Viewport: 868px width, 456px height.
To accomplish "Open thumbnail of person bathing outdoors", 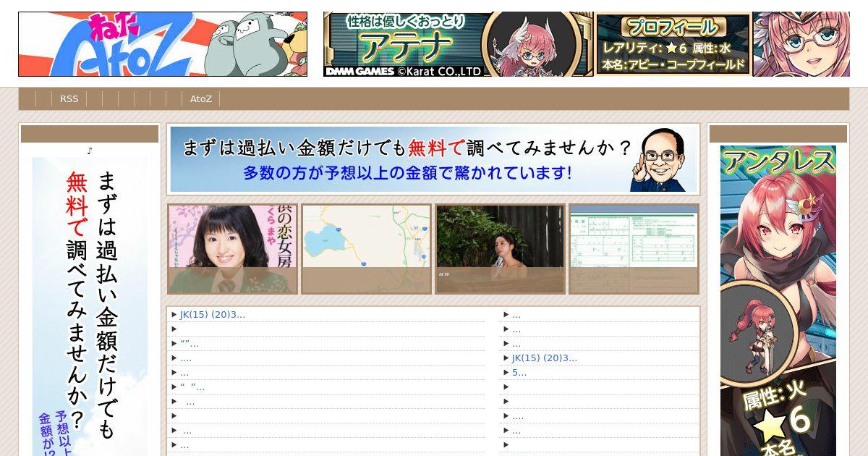I will 501,249.
